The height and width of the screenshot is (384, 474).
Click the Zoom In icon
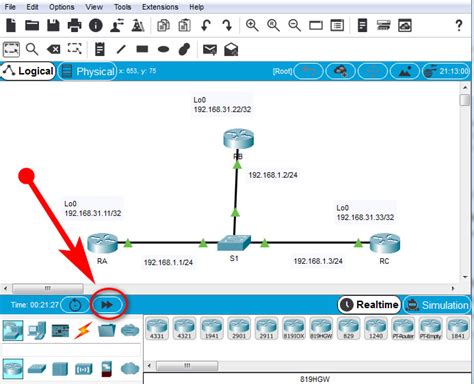click(252, 25)
